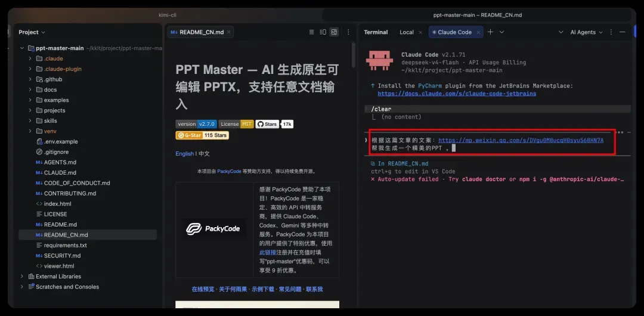The width and height of the screenshot is (644, 316).
Task: Expand the .claude folder
Action: 30,58
